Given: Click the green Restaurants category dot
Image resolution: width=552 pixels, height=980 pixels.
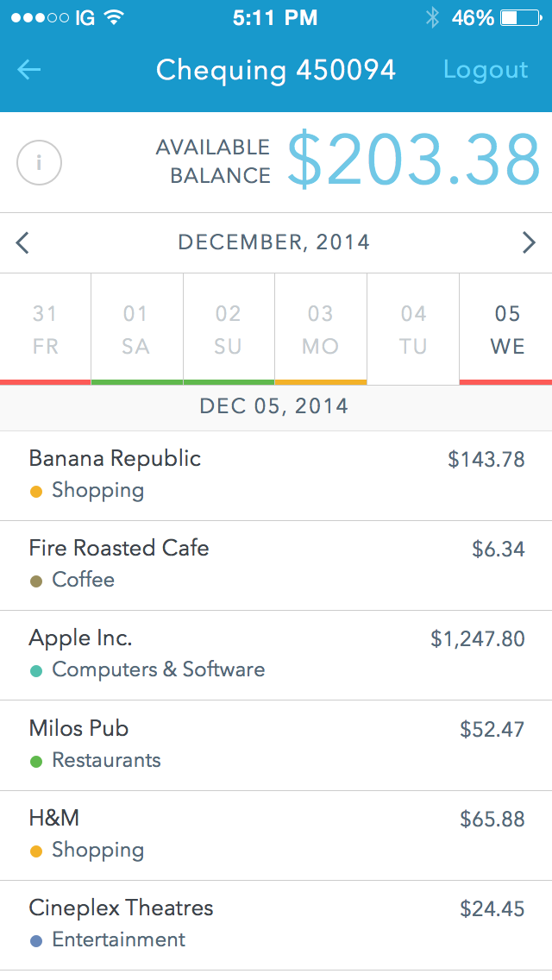Looking at the screenshot, I should 36,761.
